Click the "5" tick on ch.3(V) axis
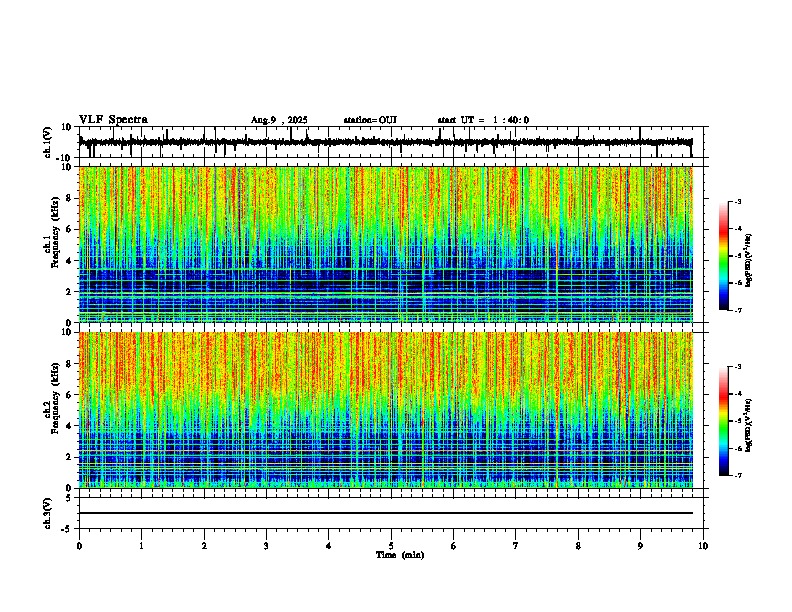Viewport: 792px width, 612px height. click(70, 498)
